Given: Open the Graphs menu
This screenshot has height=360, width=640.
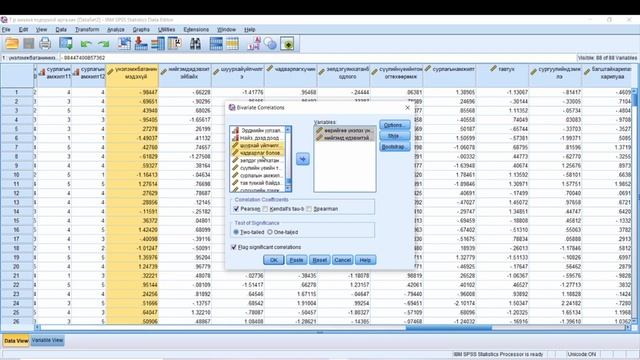Looking at the screenshot, I should [141, 29].
